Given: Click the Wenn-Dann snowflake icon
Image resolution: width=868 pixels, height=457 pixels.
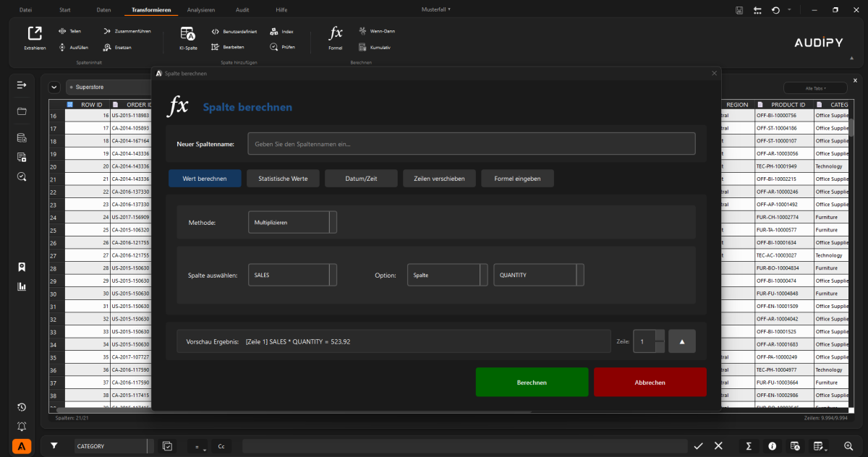Looking at the screenshot, I should [x=363, y=31].
